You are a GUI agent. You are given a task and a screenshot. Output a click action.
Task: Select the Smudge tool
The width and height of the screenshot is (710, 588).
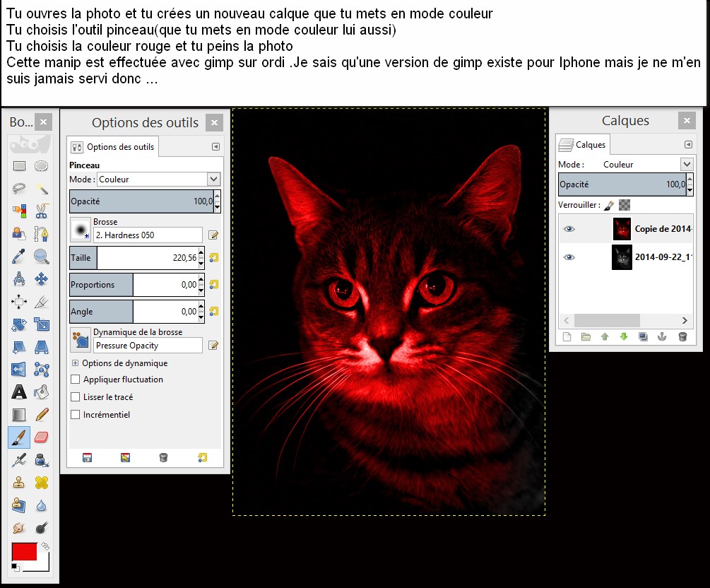[x=19, y=528]
